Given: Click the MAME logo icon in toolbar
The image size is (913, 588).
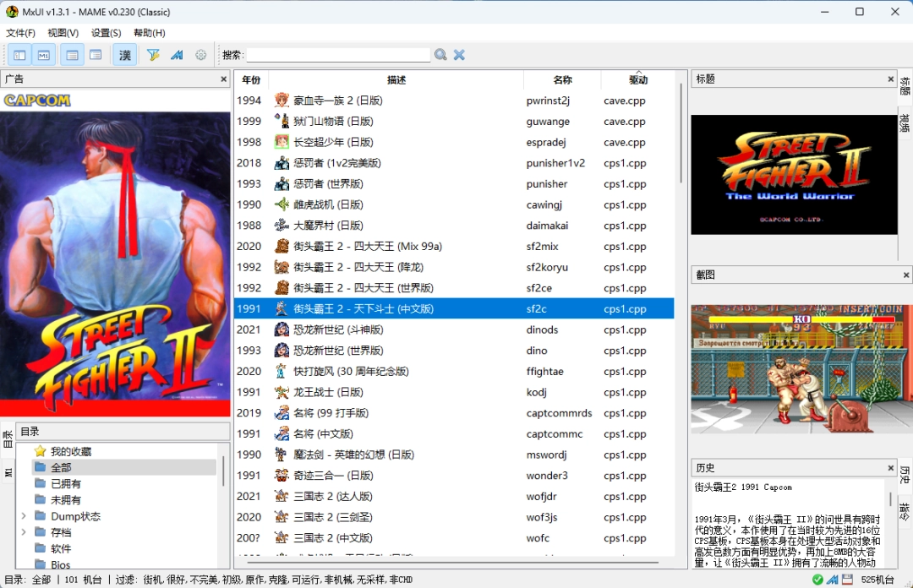Looking at the screenshot, I should pyautogui.click(x=177, y=54).
